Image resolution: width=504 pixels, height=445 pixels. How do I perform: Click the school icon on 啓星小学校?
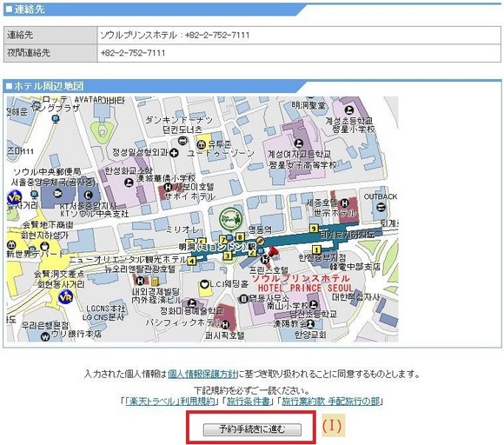(349, 110)
